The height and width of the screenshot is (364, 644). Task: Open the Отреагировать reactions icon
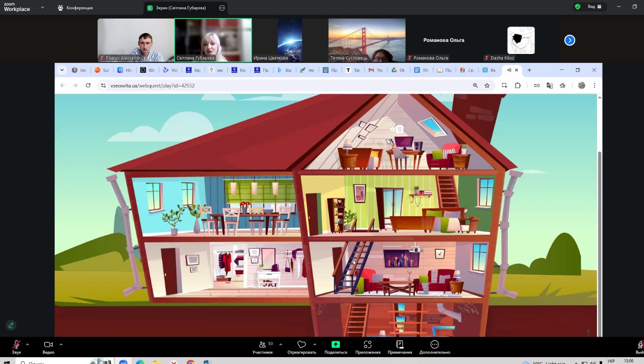coord(301,345)
